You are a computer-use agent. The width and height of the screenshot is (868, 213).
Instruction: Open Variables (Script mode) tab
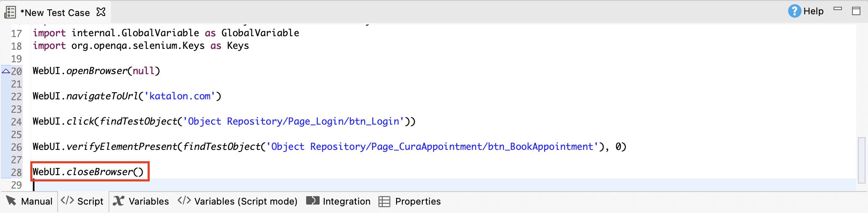238,201
